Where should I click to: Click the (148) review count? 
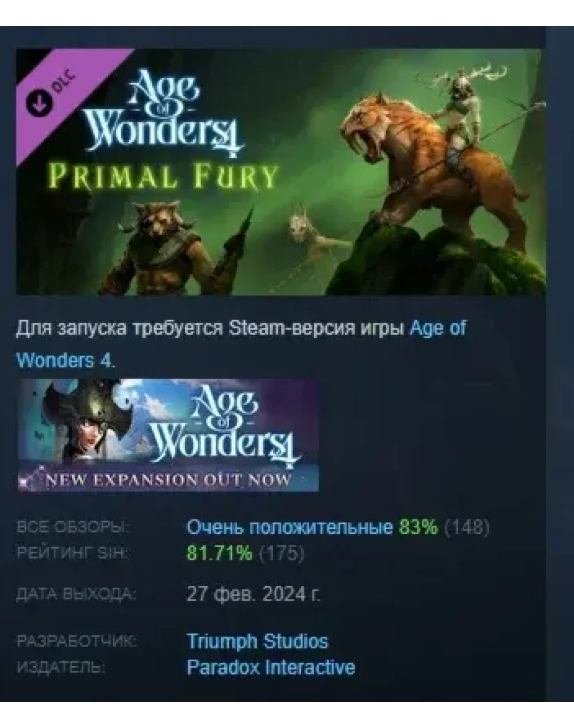coord(467,527)
